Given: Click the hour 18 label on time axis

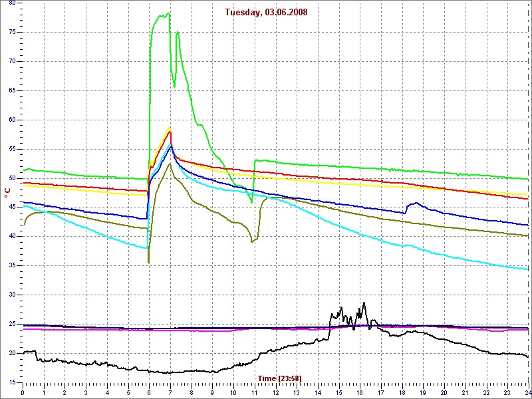Looking at the screenshot, I should [402, 393].
